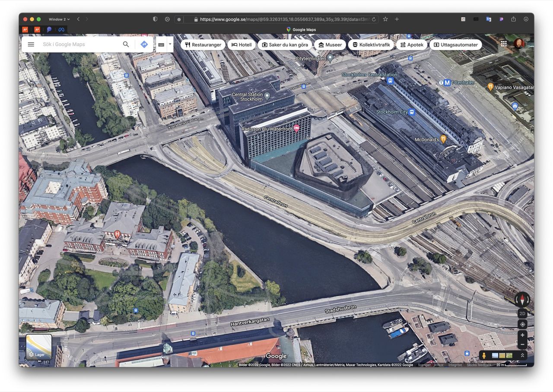
Task: Toggle map to 2D view
Action: pos(522,313)
